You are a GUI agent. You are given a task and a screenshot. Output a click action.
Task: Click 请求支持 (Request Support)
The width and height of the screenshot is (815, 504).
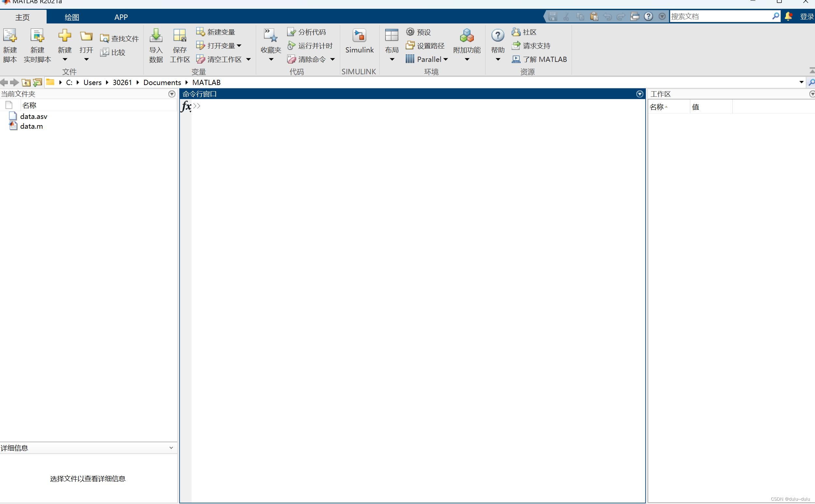531,46
